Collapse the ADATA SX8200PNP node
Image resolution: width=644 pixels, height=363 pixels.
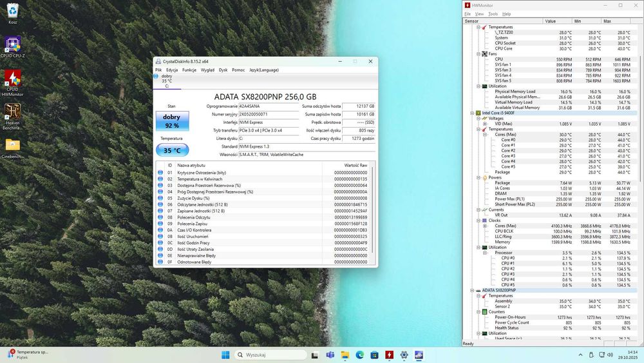(472, 290)
